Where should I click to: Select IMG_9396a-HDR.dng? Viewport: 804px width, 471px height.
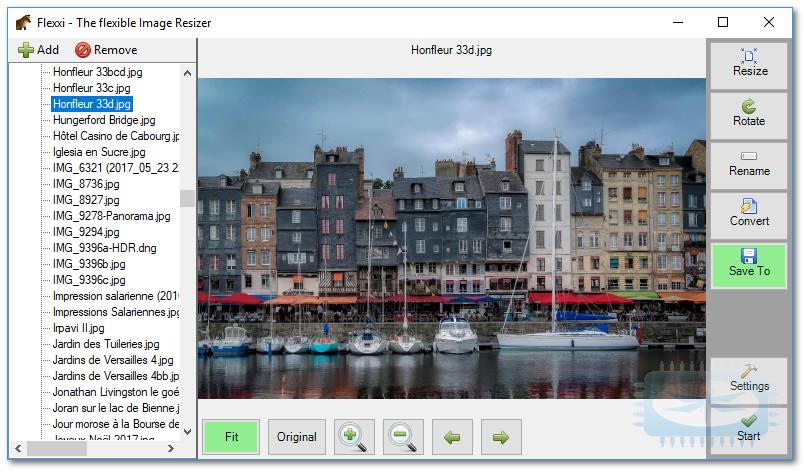click(x=104, y=248)
